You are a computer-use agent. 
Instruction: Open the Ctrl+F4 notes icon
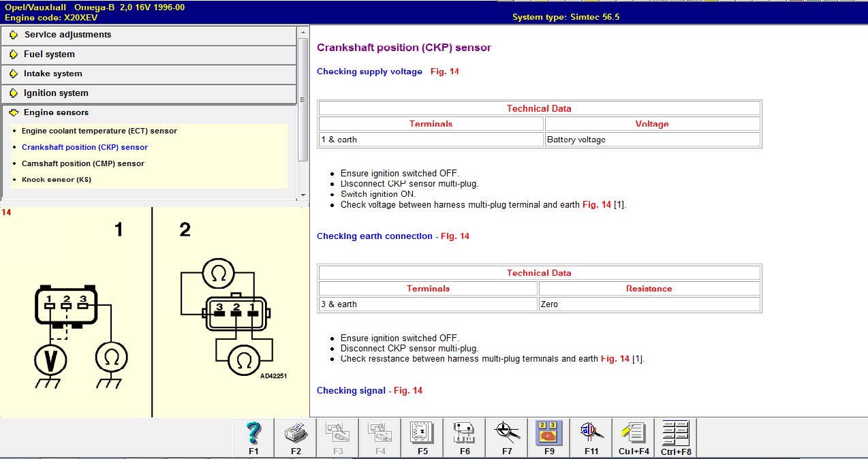pos(633,437)
